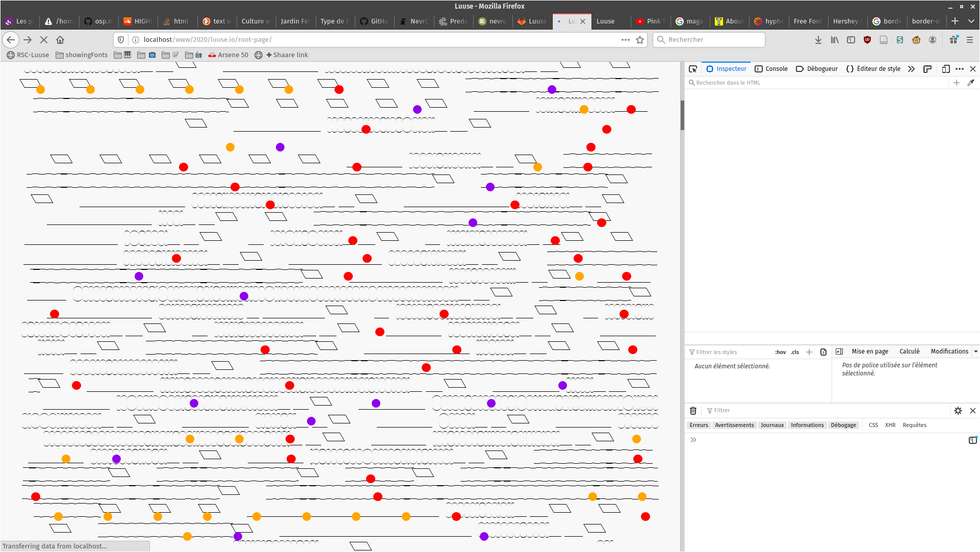Screen dimensions: 980x552
Task: Enable the XHR console filter
Action: click(890, 425)
